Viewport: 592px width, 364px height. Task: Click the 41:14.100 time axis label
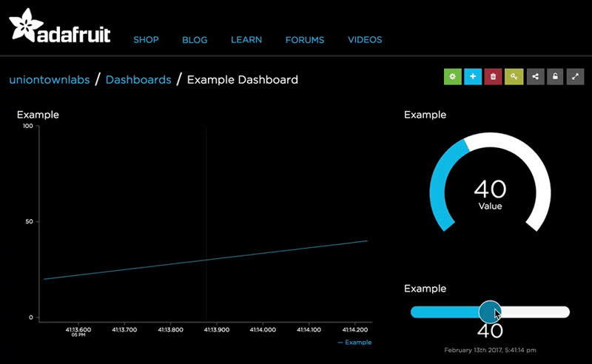[309, 330]
